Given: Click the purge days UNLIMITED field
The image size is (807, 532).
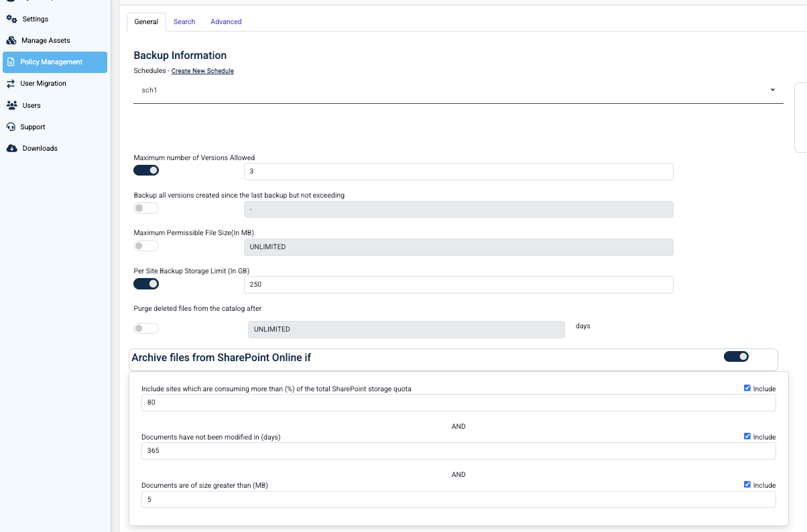Looking at the screenshot, I should (x=407, y=329).
